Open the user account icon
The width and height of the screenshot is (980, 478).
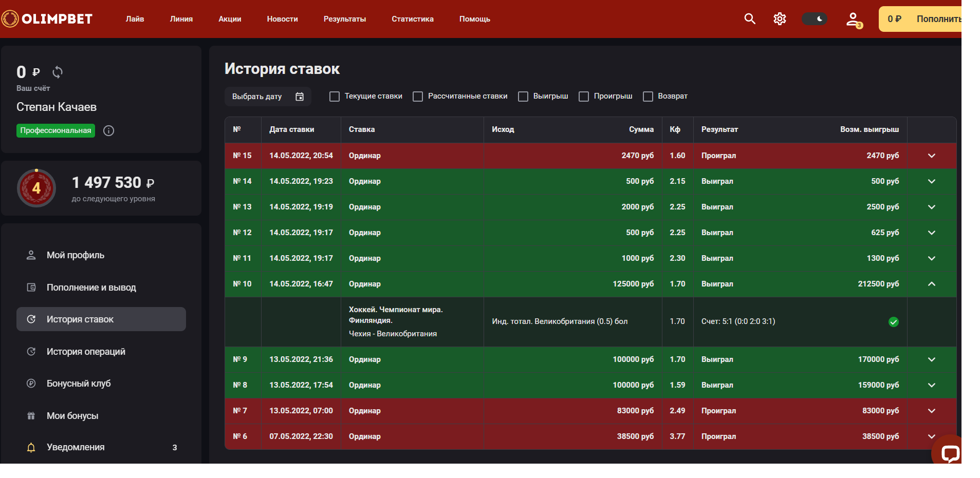pos(853,20)
